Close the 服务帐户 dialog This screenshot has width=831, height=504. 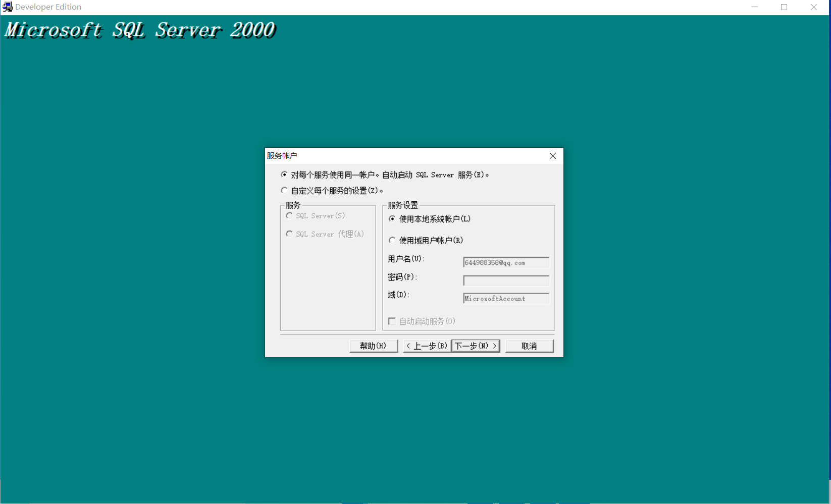point(553,156)
